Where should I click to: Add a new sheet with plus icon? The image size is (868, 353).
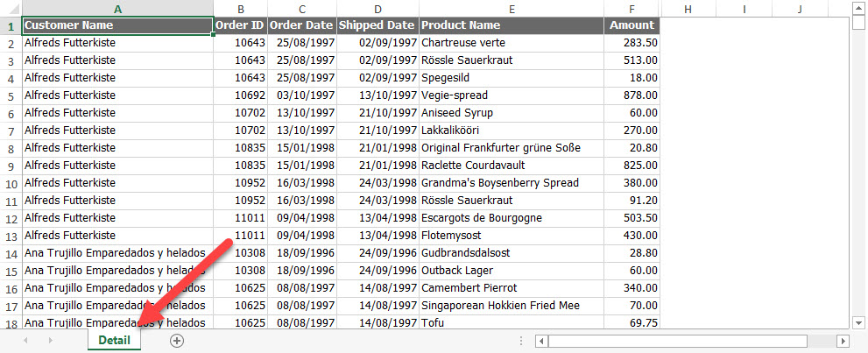[177, 341]
